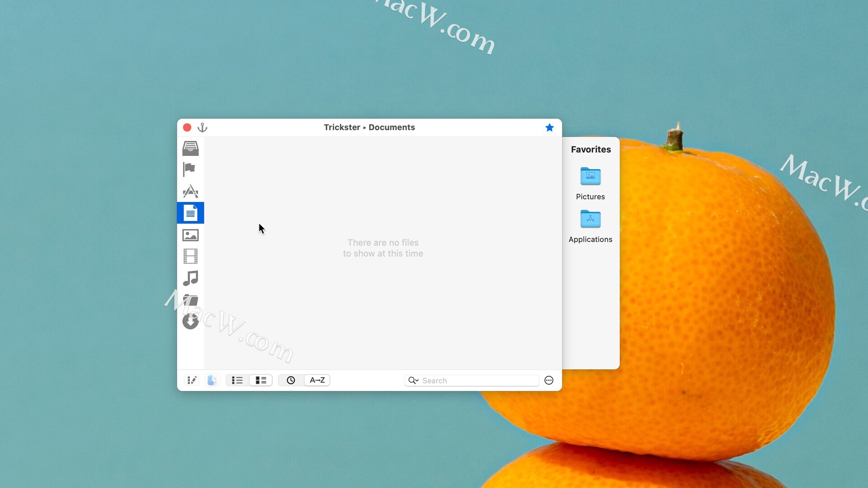The image size is (868, 488).
Task: Expand the search options magnifier dropdown
Action: tap(414, 380)
